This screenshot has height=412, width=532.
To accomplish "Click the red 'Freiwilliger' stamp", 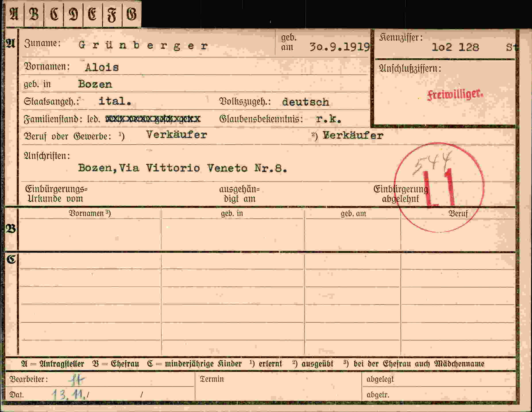I will tap(455, 95).
